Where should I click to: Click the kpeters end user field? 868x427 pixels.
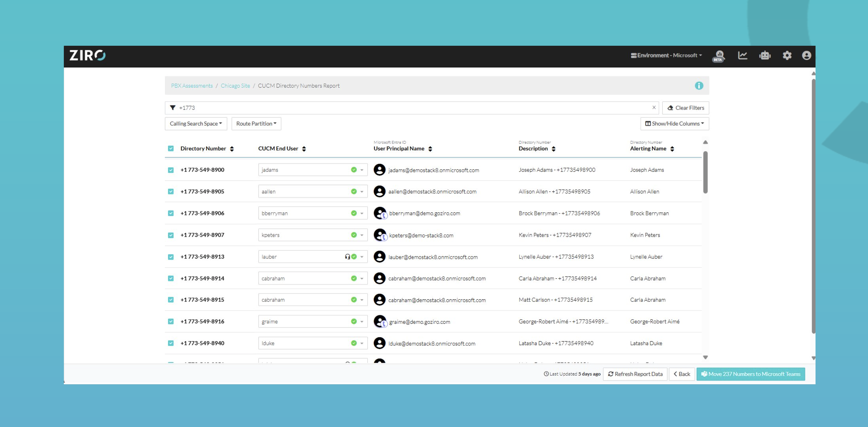[x=313, y=235]
